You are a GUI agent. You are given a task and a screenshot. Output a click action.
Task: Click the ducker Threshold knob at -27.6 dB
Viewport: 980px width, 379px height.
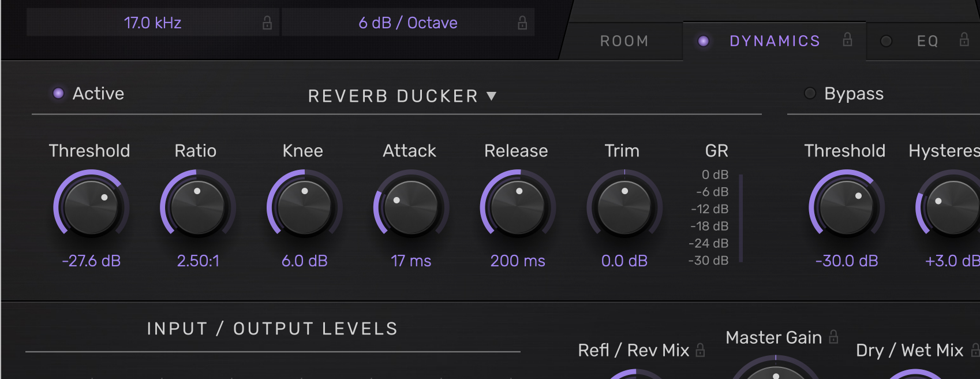[91, 207]
